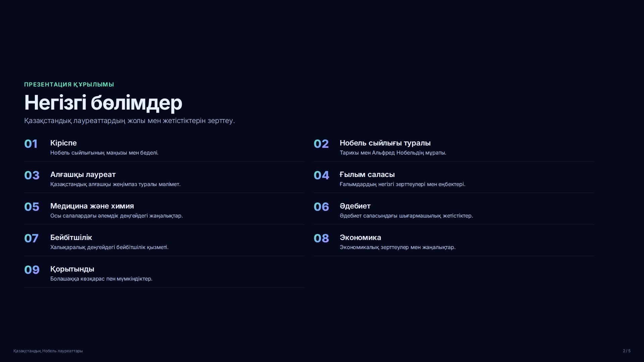Click the text 'Ғалымдардың негізгі зерттеулері мен еңбектері.'
The height and width of the screenshot is (362, 644).
pos(402,184)
